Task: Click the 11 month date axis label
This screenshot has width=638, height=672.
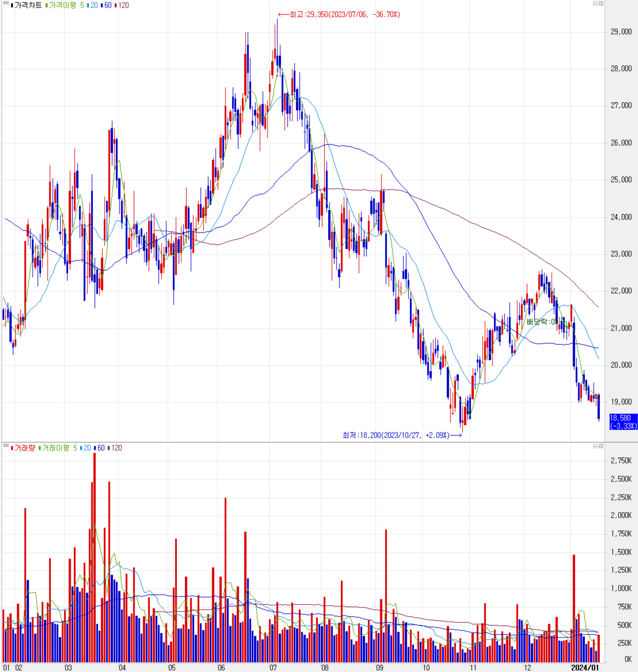Action: 473,668
